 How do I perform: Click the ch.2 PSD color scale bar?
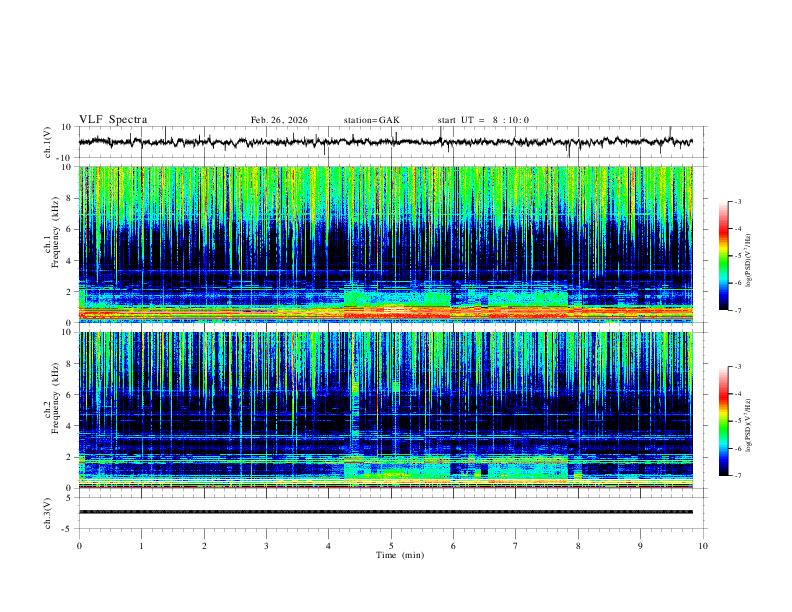coord(723,421)
